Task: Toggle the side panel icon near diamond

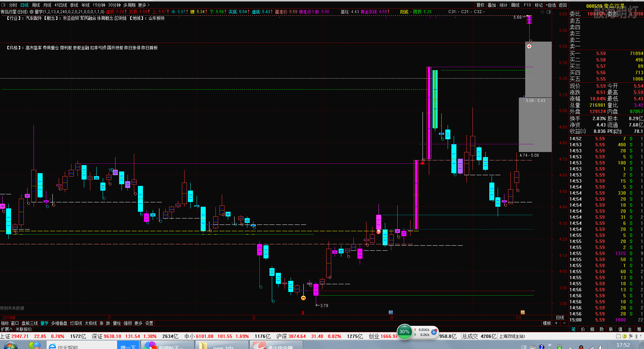Action: pyautogui.click(x=549, y=12)
